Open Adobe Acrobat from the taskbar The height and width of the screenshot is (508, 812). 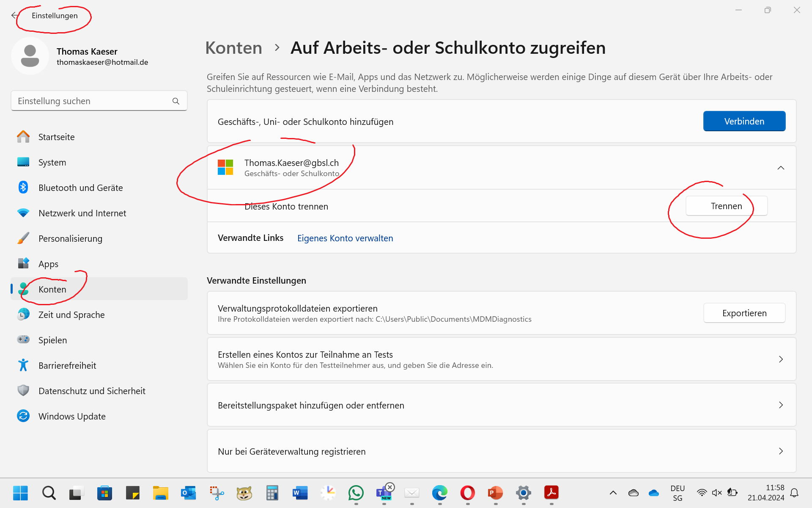point(551,493)
